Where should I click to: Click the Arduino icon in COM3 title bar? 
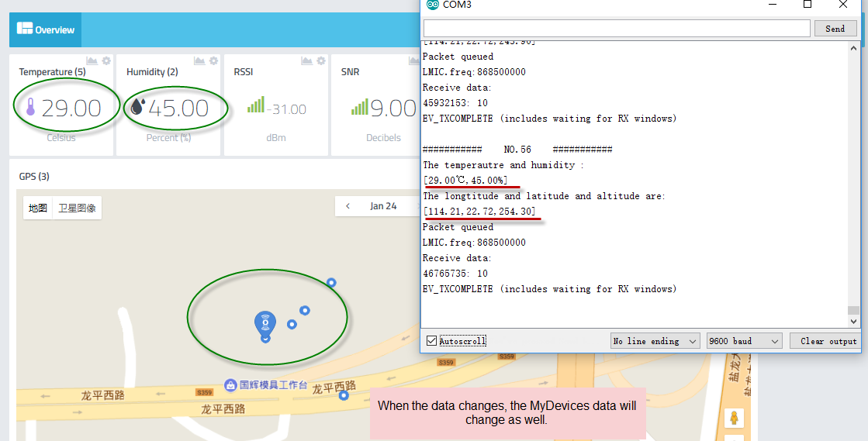pos(432,5)
